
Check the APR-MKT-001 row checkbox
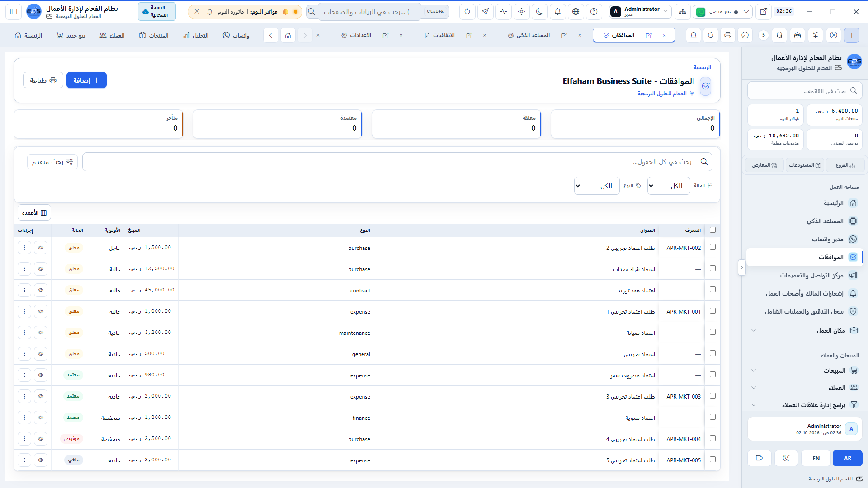tap(713, 311)
